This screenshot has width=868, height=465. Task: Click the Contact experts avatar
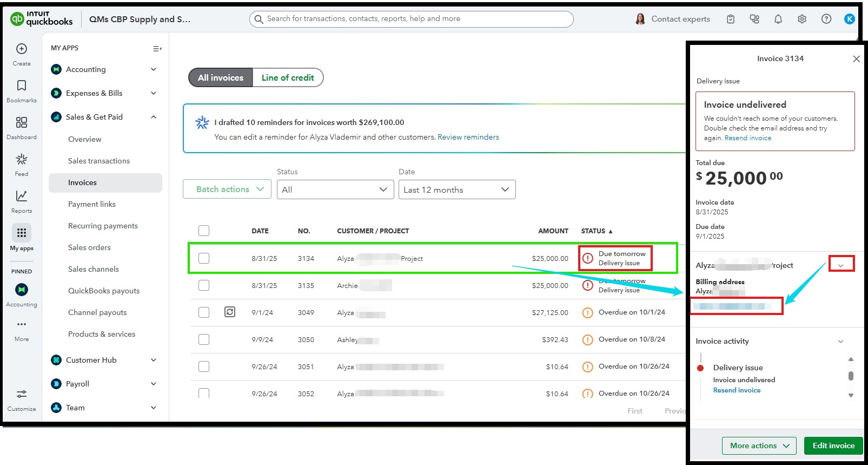tap(640, 19)
